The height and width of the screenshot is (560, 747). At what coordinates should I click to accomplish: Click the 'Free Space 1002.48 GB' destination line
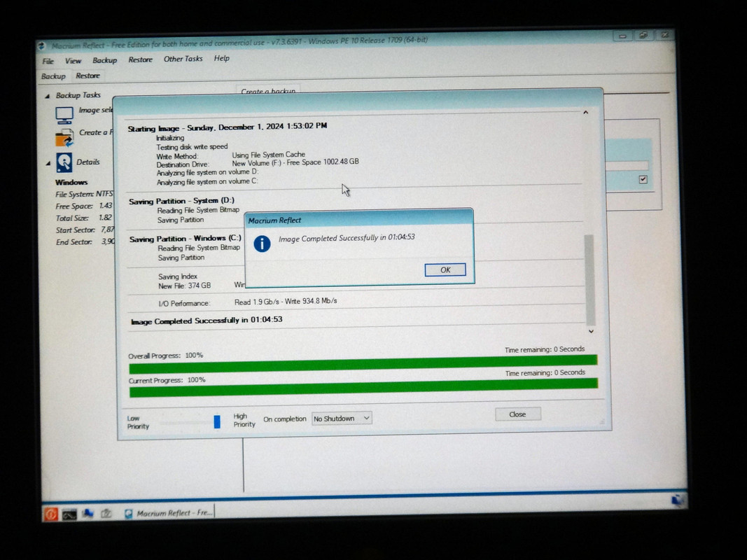point(295,162)
